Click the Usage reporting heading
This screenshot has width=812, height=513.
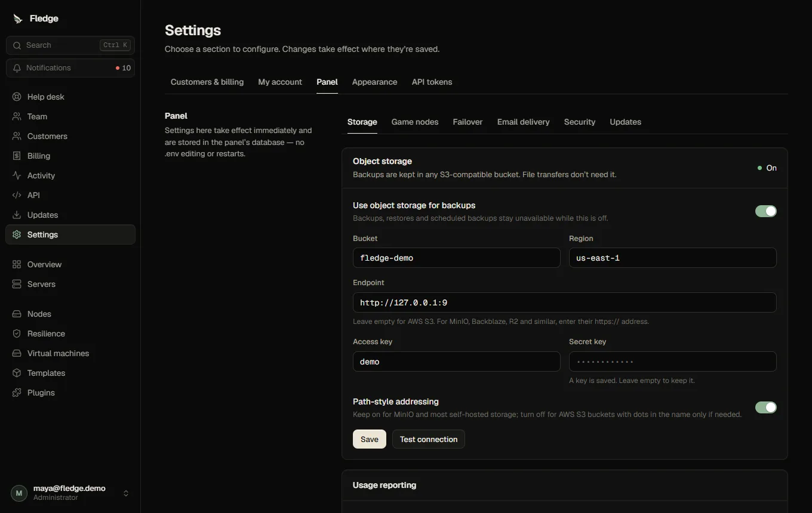[x=385, y=485]
